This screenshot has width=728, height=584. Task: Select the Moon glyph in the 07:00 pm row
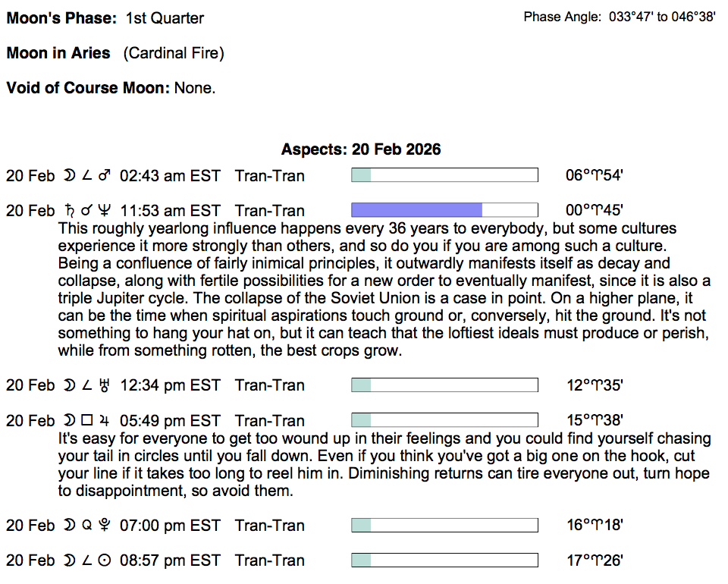pyautogui.click(x=70, y=526)
